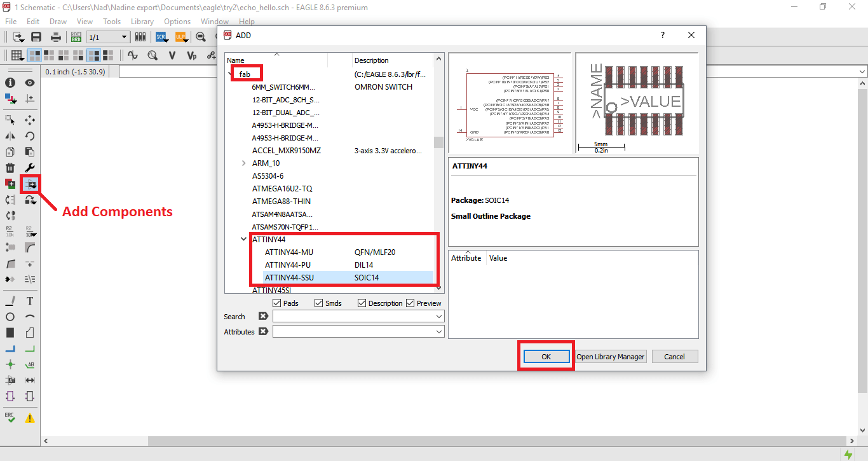Select the Group selection tool icon
This screenshot has height=461, width=868.
[x=10, y=120]
